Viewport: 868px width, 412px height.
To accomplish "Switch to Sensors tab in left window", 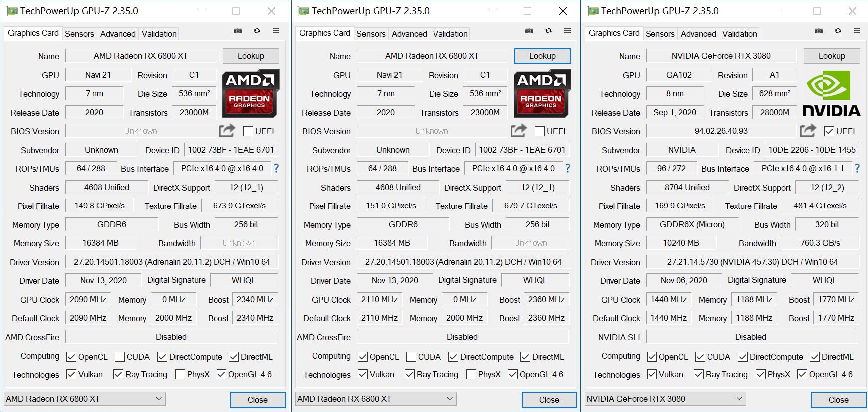I will 79,34.
